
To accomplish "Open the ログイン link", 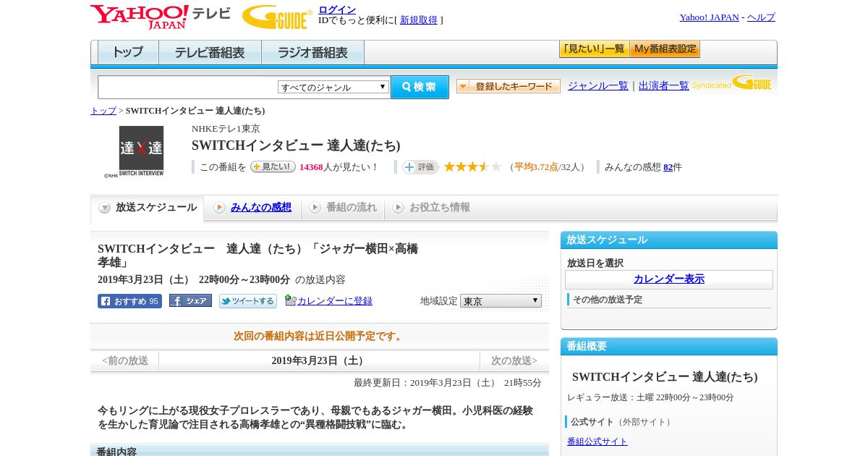I will pos(337,9).
